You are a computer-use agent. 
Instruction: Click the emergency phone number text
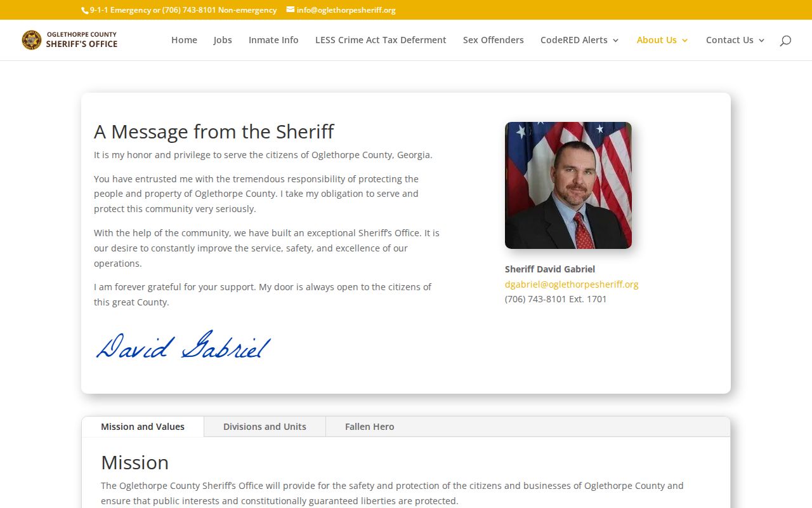coord(183,10)
